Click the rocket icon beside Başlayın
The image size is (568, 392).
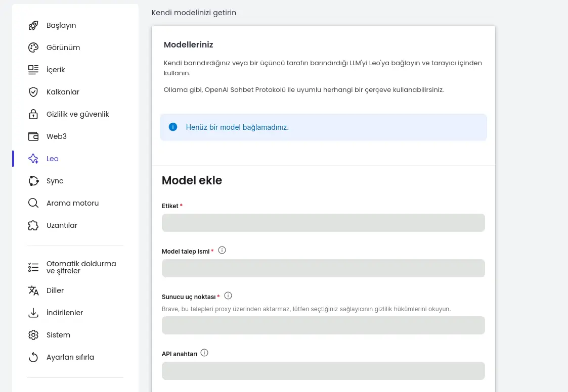click(33, 25)
